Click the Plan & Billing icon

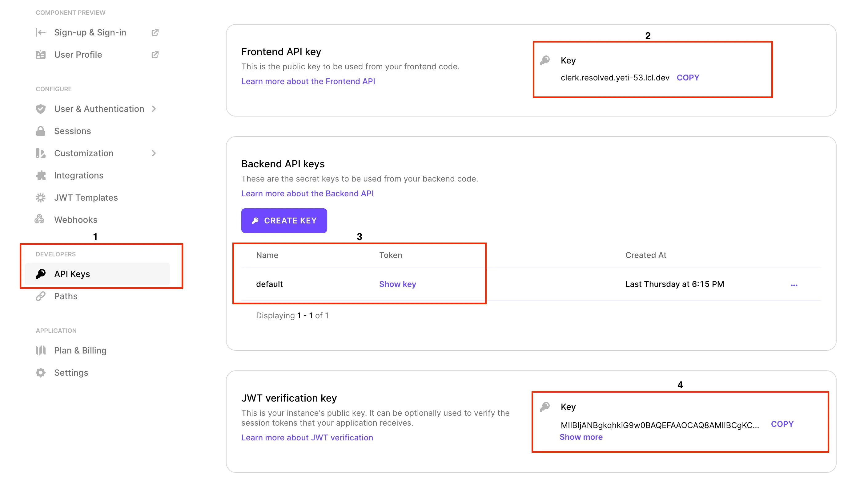(40, 350)
